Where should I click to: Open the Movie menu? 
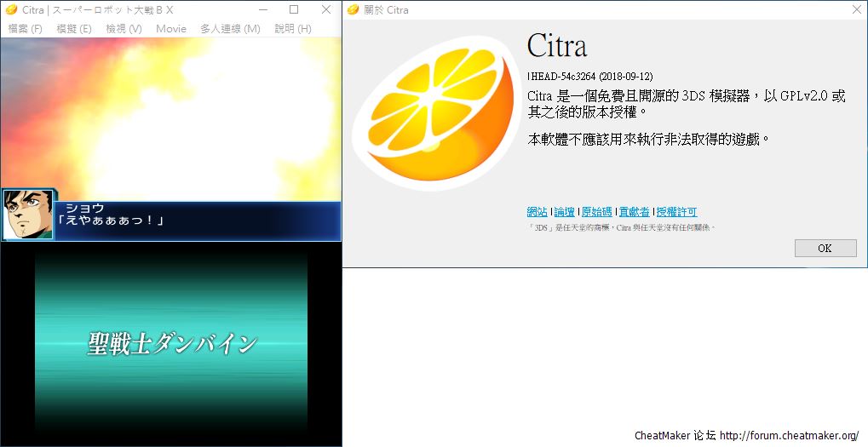(x=171, y=29)
